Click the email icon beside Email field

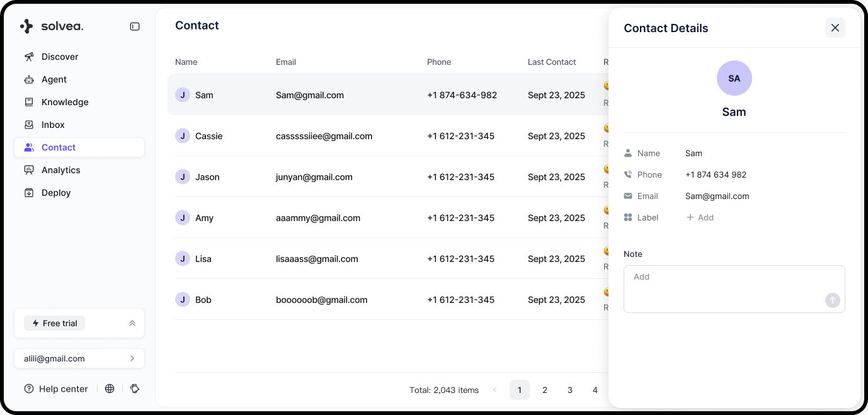(628, 196)
